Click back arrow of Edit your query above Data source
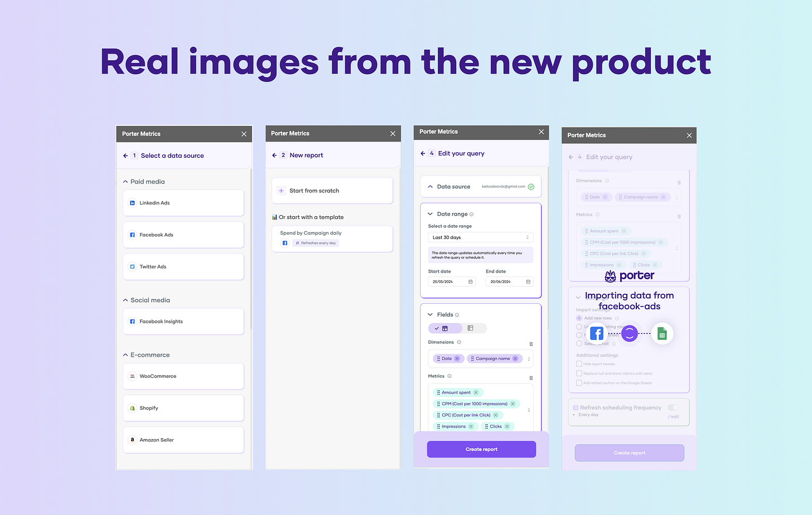Image resolution: width=812 pixels, height=515 pixels. point(423,153)
